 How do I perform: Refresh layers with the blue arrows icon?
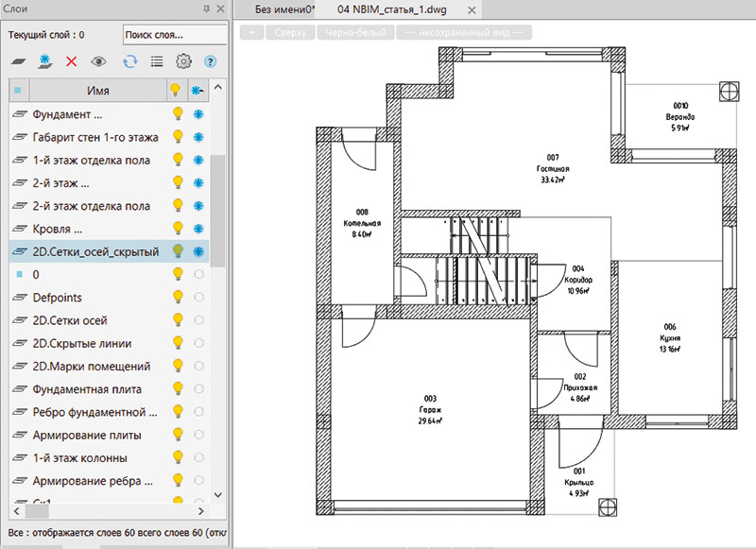tap(130, 61)
